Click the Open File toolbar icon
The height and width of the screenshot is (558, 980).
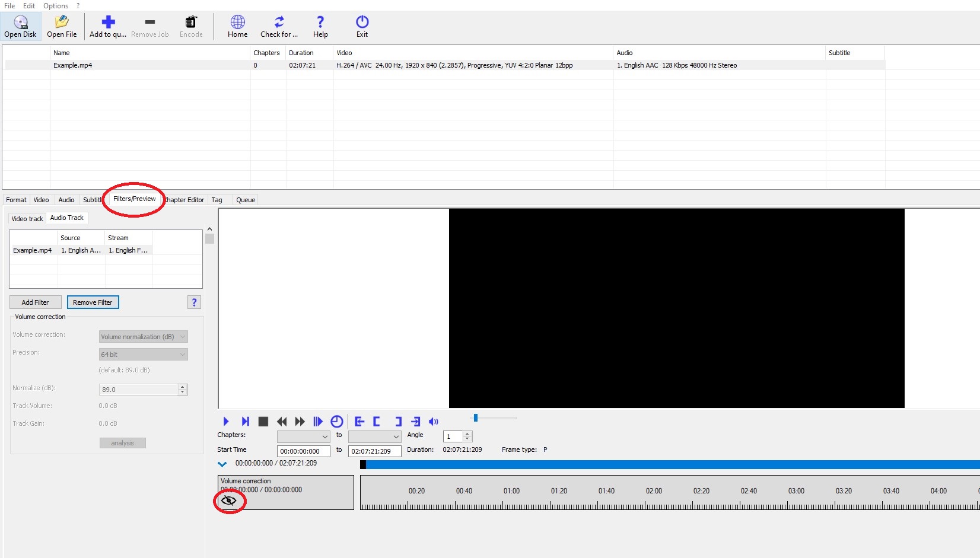[62, 27]
